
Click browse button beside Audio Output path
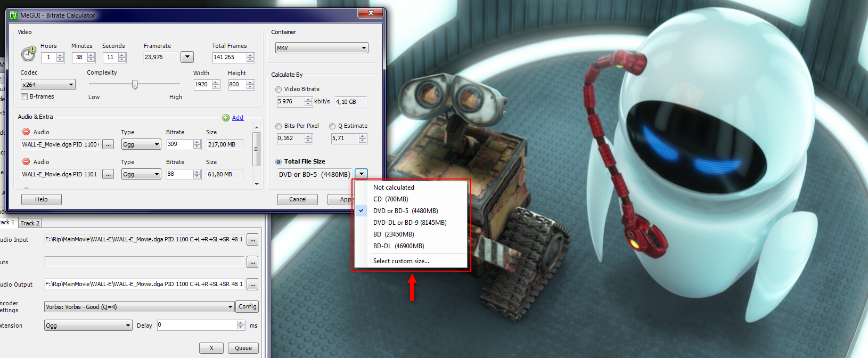(252, 284)
